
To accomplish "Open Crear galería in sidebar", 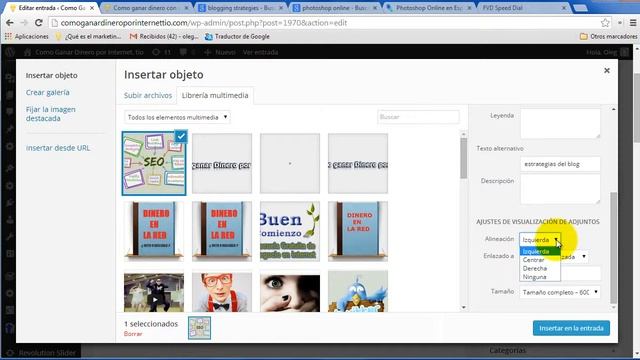I will coord(47,93).
